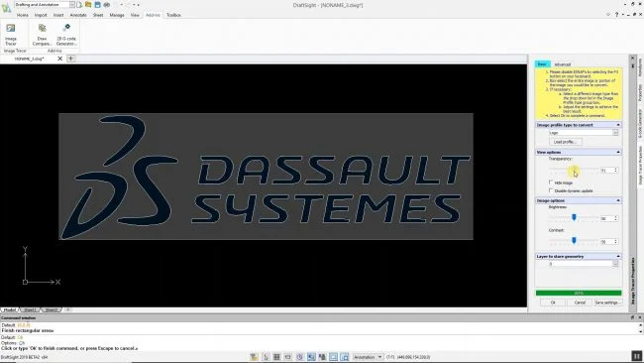Add a new drawing tab with plus button
The width and height of the screenshot is (644, 363).
[70, 59]
